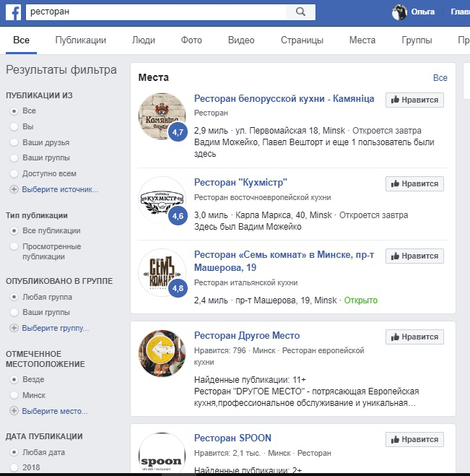Click Здесь был Вадим Можейко text

tap(248, 227)
